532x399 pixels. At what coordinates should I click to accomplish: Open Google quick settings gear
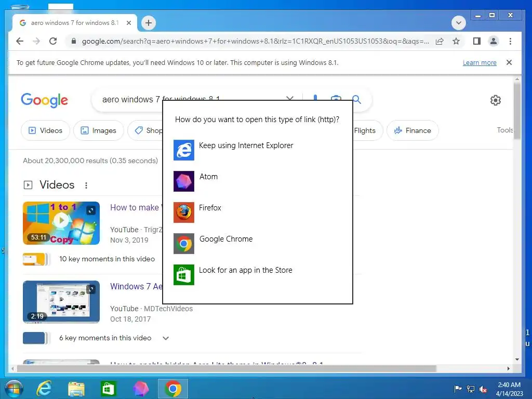click(x=495, y=100)
